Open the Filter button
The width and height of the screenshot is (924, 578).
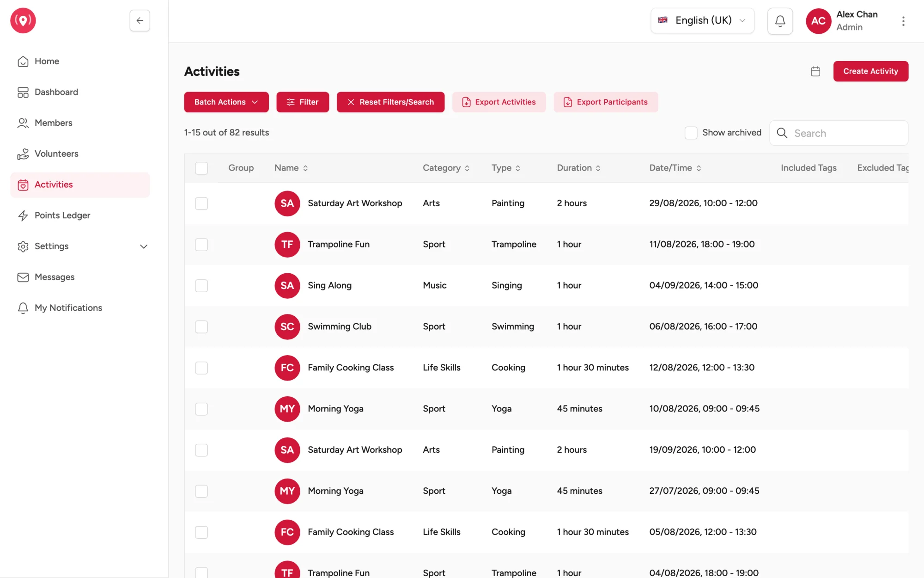303,102
